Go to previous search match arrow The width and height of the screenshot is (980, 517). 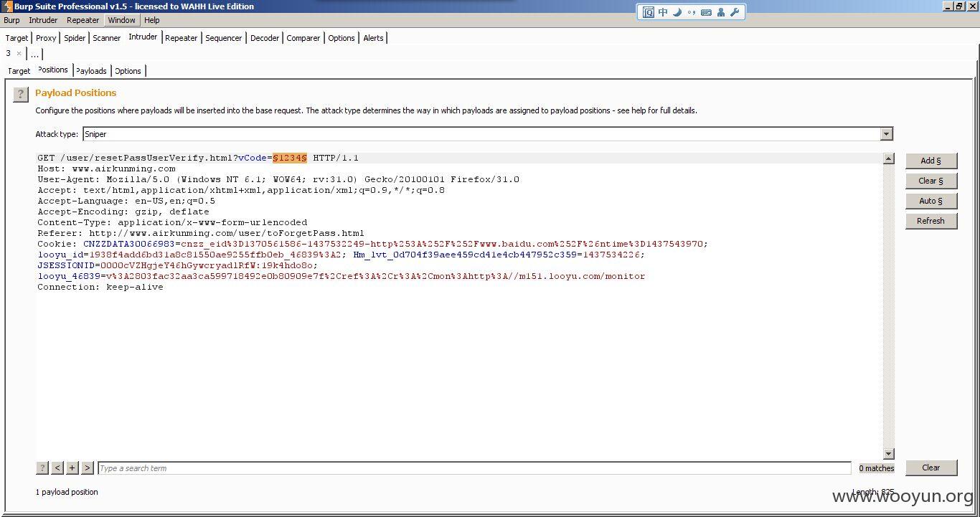[x=57, y=468]
